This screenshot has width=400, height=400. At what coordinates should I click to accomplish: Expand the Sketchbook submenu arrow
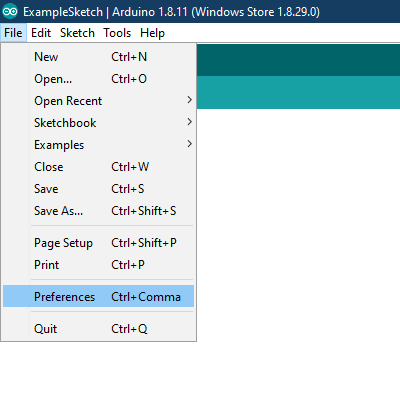click(189, 122)
